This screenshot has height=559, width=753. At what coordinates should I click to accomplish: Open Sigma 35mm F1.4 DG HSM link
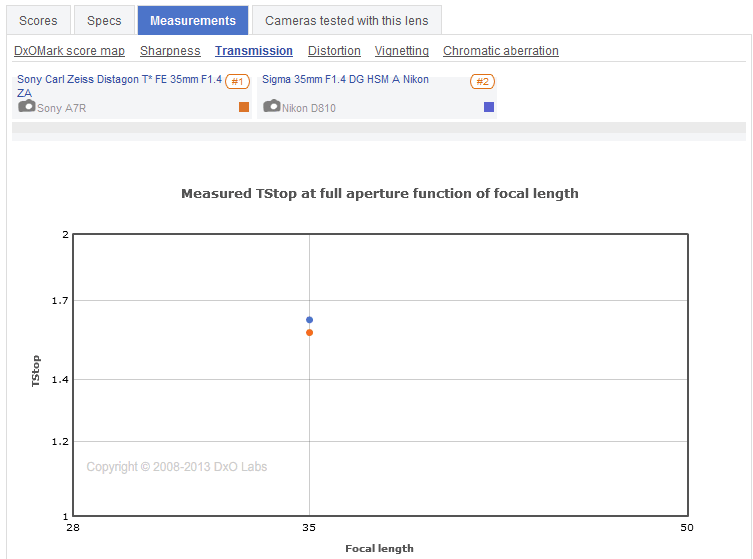click(x=345, y=79)
